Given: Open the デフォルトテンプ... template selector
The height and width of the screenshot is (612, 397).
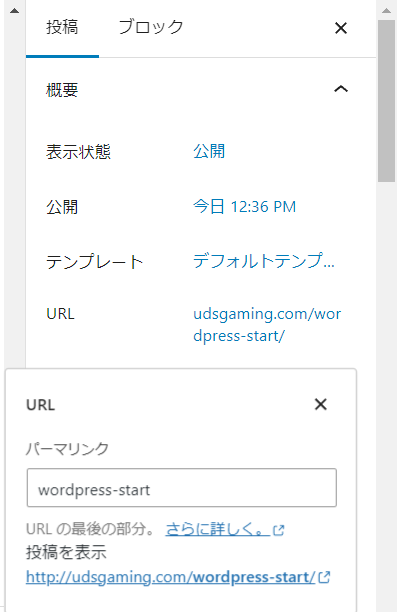Looking at the screenshot, I should tap(264, 261).
